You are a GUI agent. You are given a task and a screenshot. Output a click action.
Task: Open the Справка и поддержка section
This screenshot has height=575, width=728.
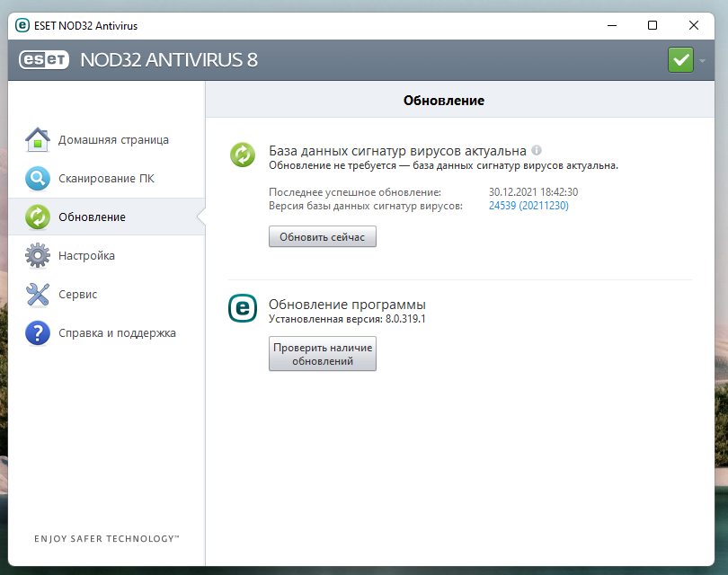[x=117, y=333]
